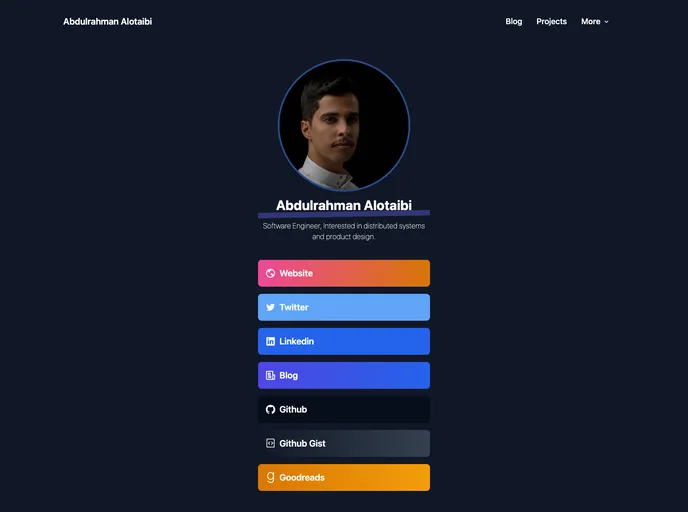
Task: Open the purple Blog link button
Action: click(x=344, y=376)
